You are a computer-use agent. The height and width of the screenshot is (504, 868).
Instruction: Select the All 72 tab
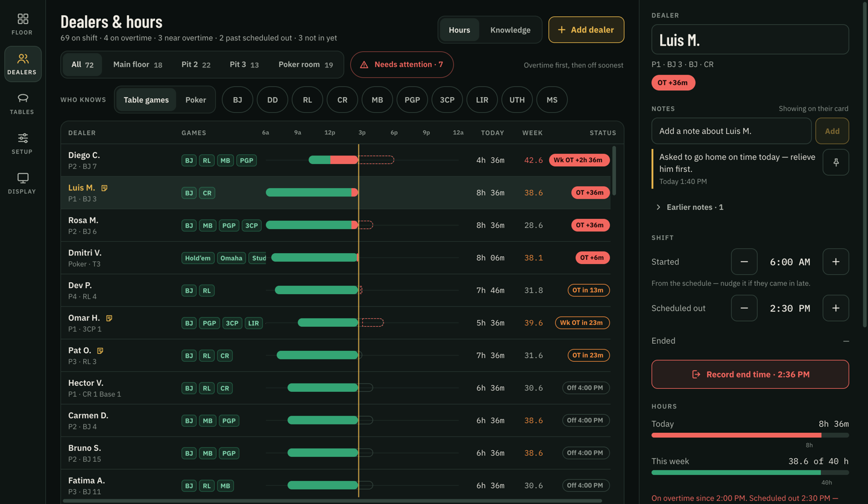point(83,65)
